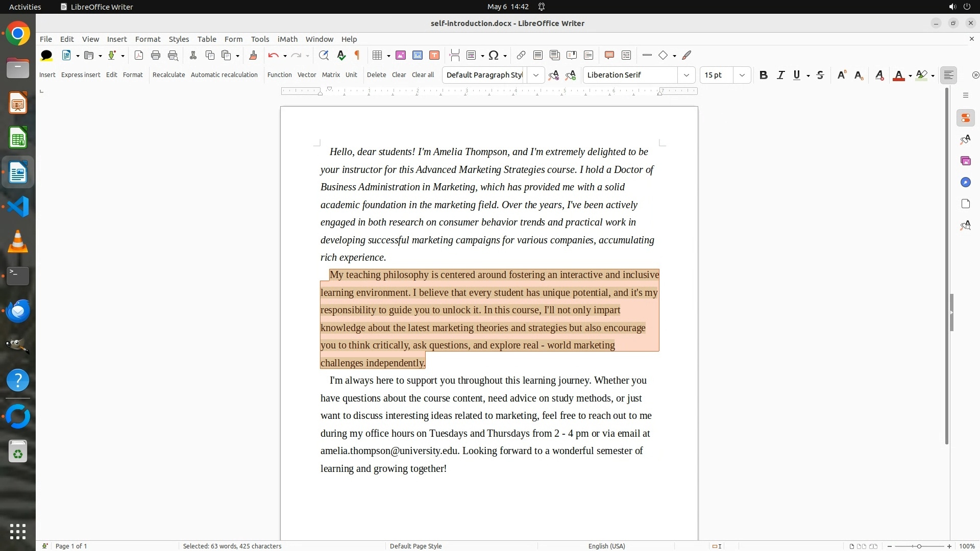The width and height of the screenshot is (980, 551).
Task: Click the Insert Hyperlink icon
Action: click(x=521, y=55)
